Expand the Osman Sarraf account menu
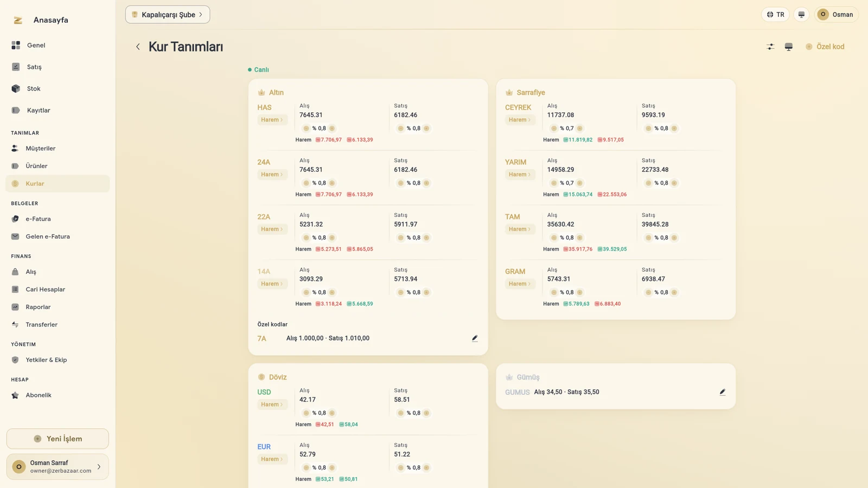This screenshot has height=488, width=868. point(58,467)
